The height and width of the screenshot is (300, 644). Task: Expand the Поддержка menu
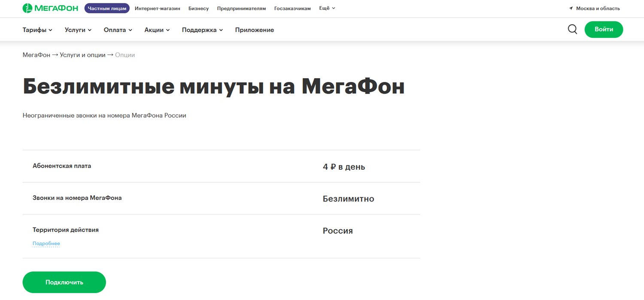tap(203, 30)
